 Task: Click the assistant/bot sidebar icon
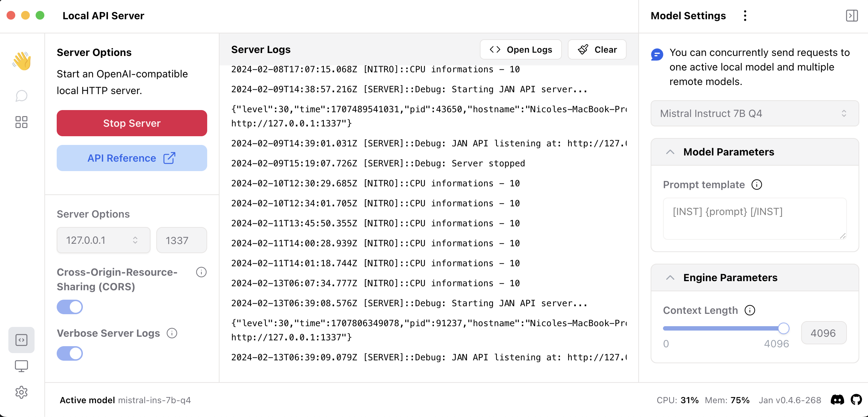click(22, 95)
